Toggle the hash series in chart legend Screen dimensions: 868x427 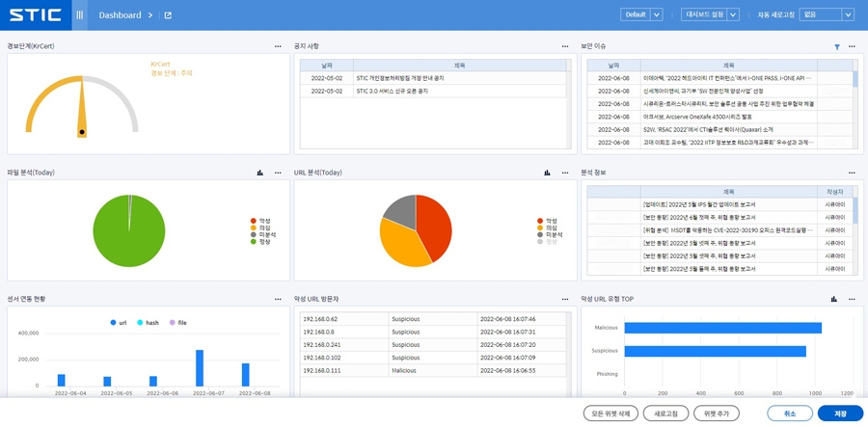pyautogui.click(x=149, y=323)
